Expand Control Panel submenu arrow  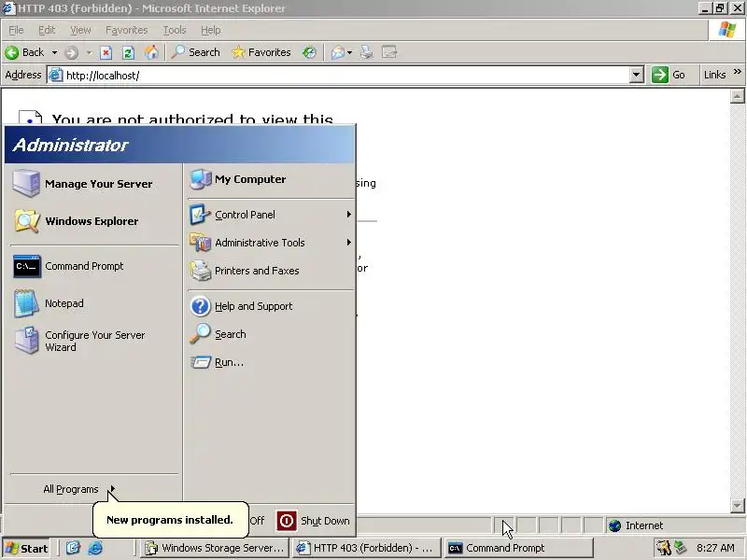348,215
